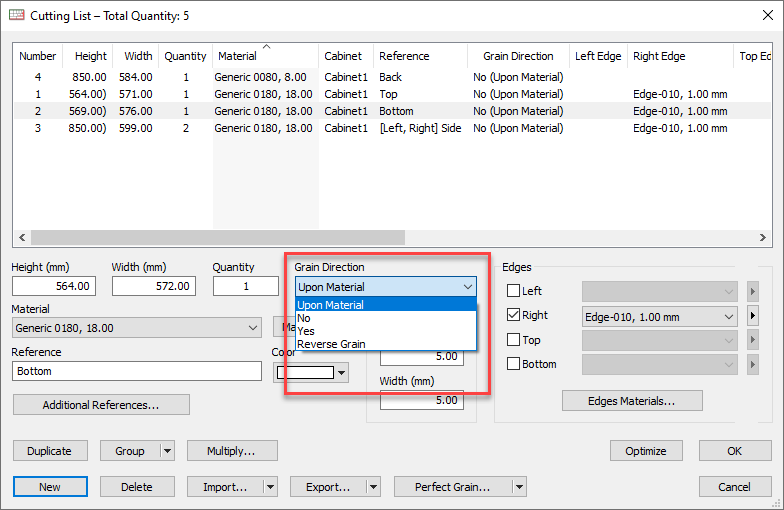Click the horizontal scrollbar thumb
Image resolution: width=784 pixels, height=510 pixels.
(218, 237)
